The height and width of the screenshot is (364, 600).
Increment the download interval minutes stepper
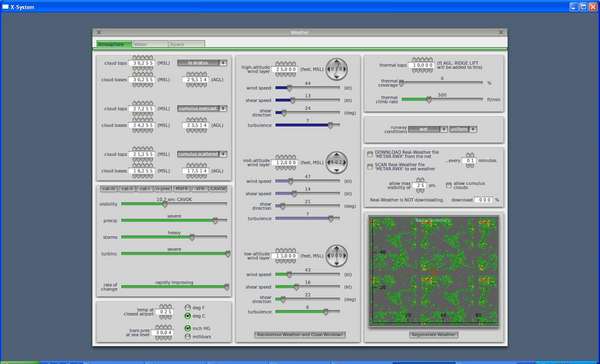pyautogui.click(x=470, y=155)
